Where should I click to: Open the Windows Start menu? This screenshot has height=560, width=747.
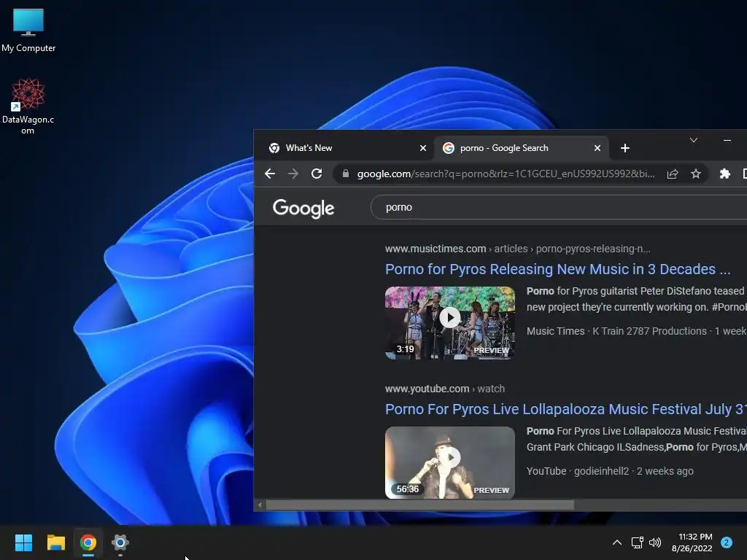pos(23,542)
